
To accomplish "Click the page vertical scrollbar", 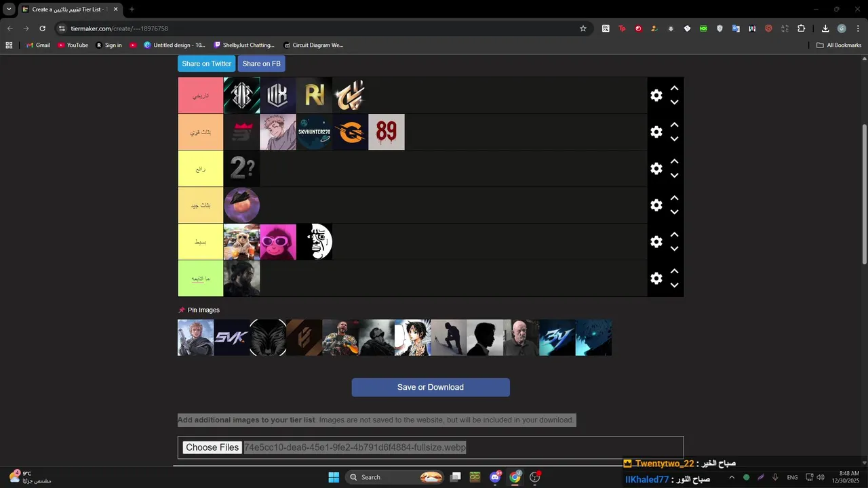I will [x=865, y=193].
